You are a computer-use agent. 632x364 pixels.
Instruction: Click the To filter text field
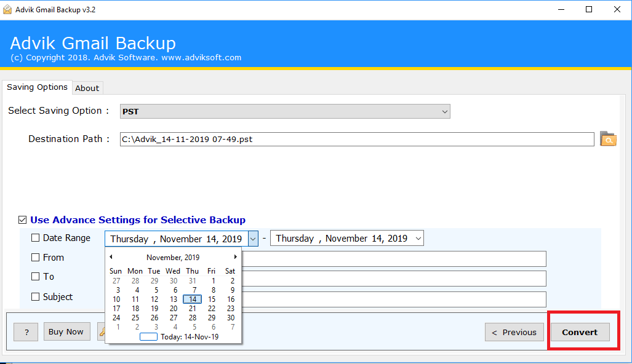394,279
